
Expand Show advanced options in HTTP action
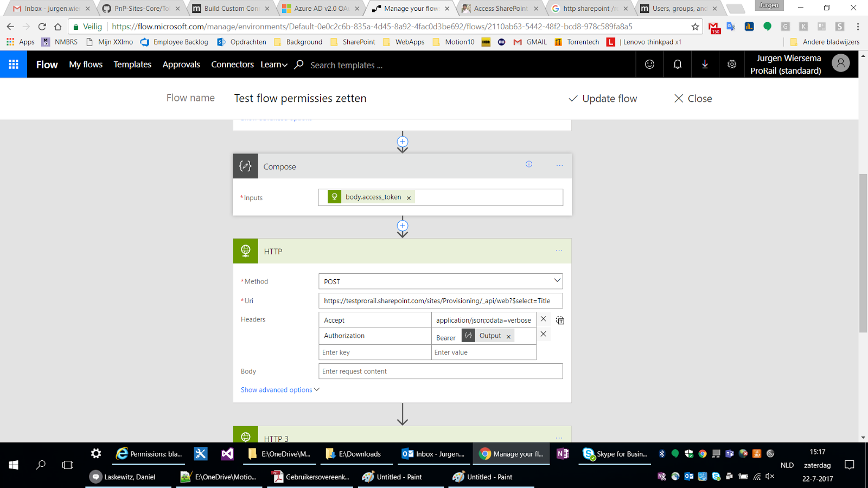coord(279,389)
